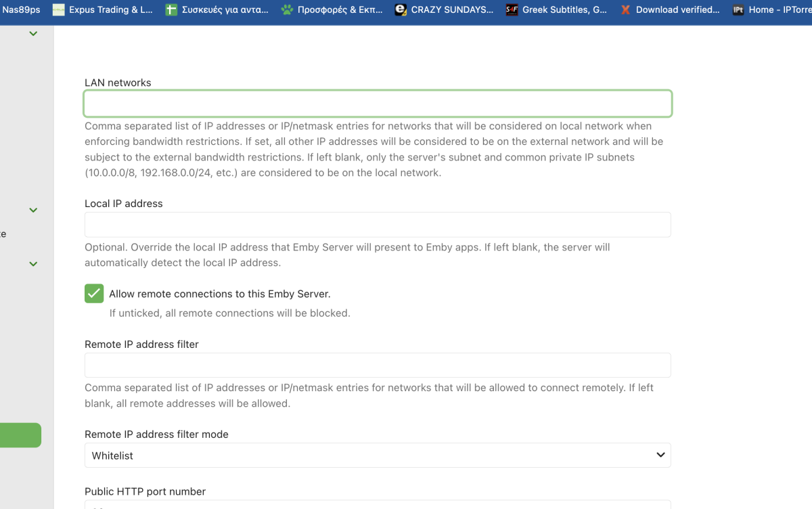The height and width of the screenshot is (509, 812).
Task: Expand the middle sidebar chevron
Action: click(x=33, y=210)
